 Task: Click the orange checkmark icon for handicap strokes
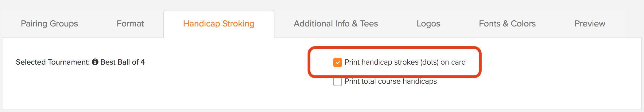[338, 62]
